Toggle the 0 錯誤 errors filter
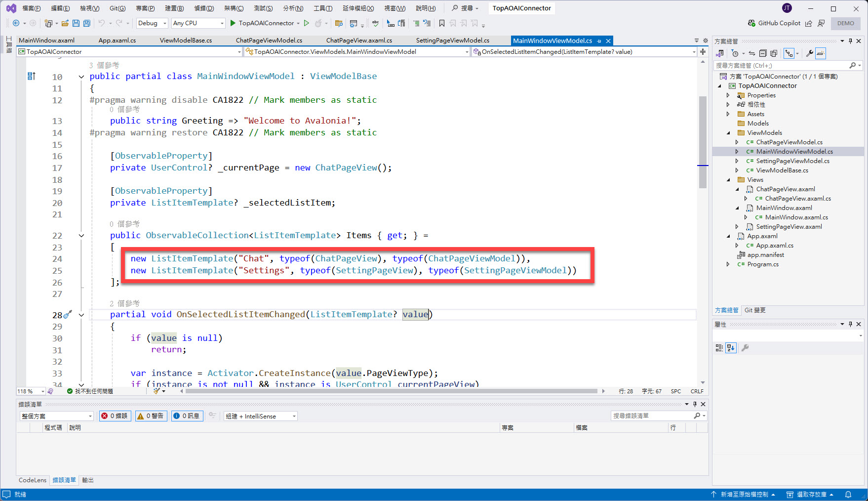 pyautogui.click(x=115, y=416)
